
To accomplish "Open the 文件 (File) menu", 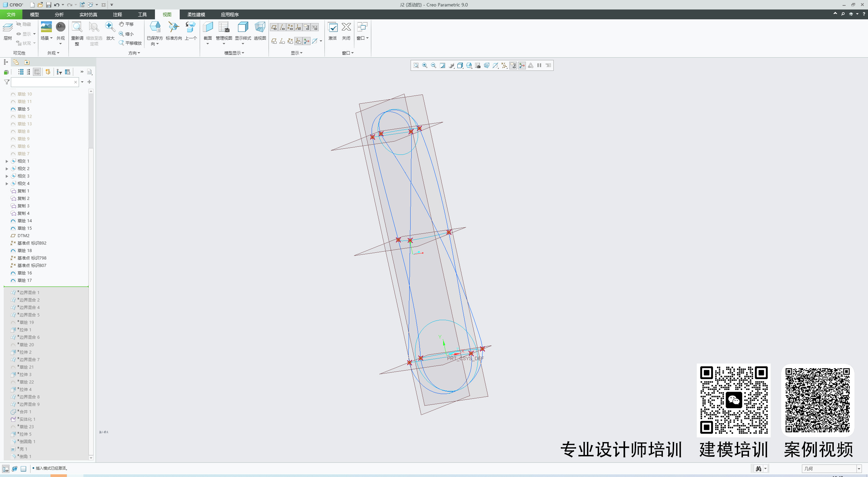I will (x=11, y=15).
